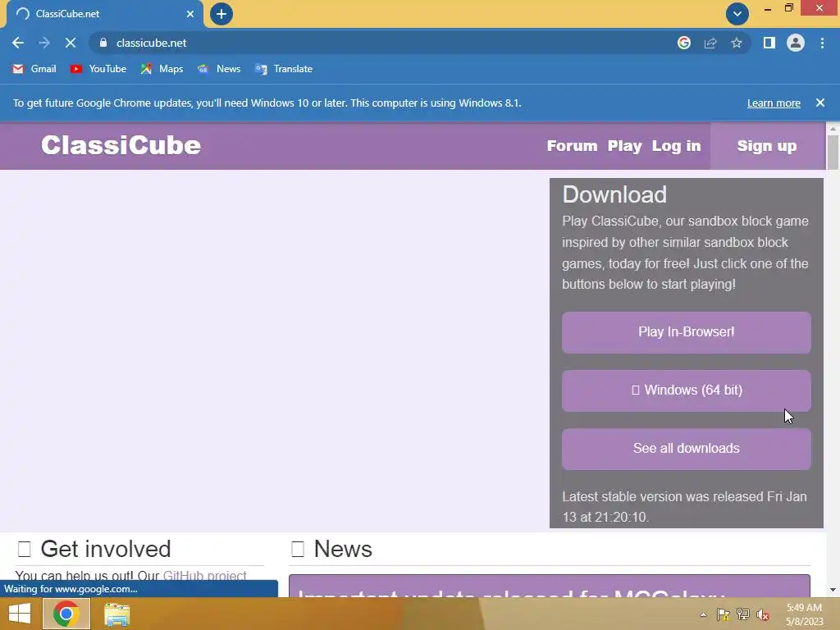Click the forward navigation arrow
This screenshot has width=840, height=630.
[44, 43]
